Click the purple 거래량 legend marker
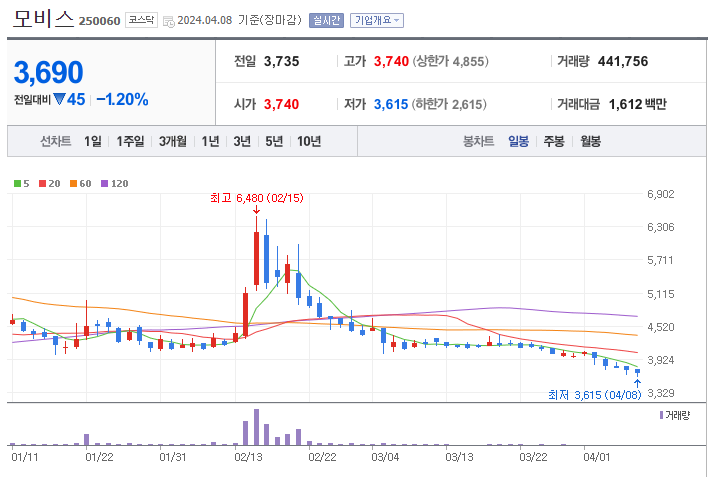The width and height of the screenshot is (708, 477). pos(661,415)
